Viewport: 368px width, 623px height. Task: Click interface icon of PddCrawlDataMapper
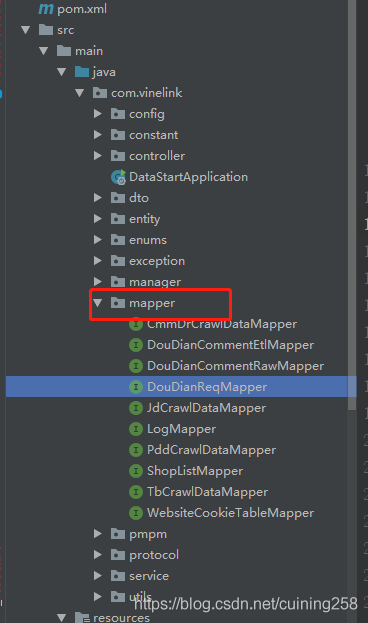(x=136, y=450)
